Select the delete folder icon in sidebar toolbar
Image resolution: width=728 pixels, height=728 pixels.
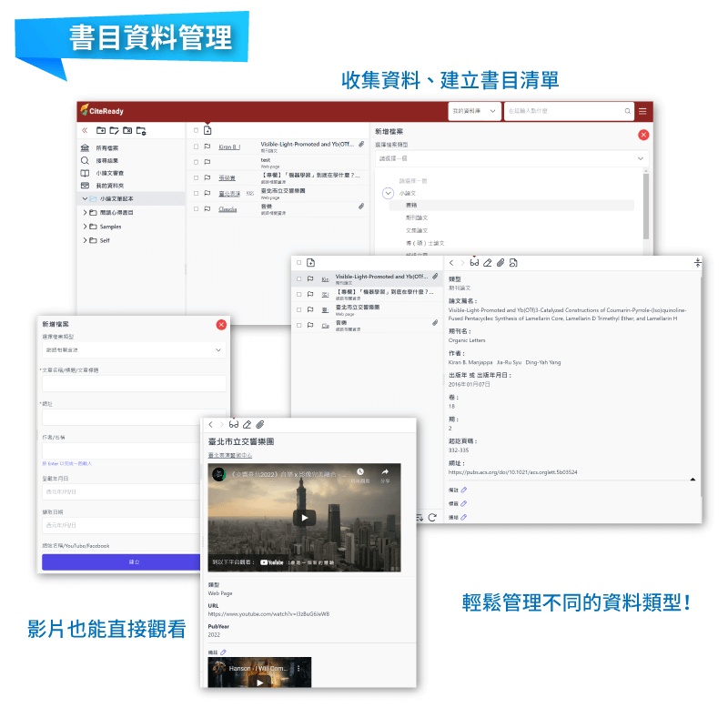coord(128,130)
